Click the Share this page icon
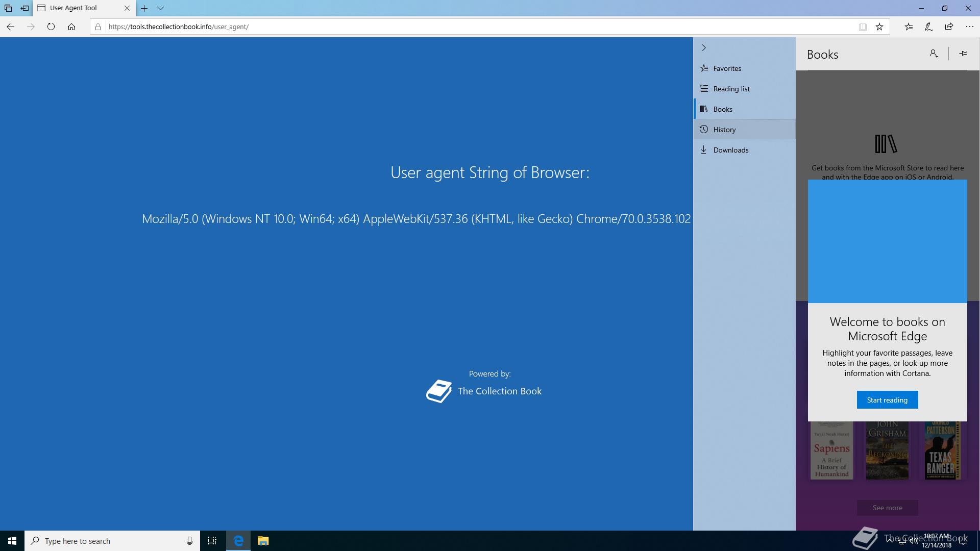The height and width of the screenshot is (551, 980). [949, 27]
